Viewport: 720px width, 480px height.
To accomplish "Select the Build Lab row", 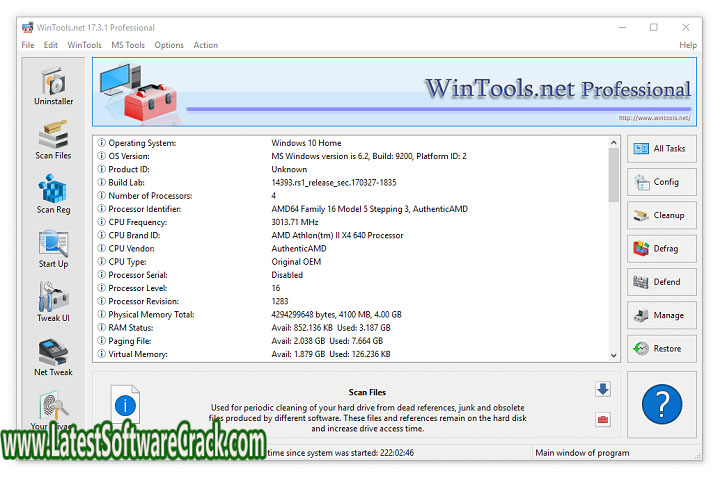I will click(x=351, y=183).
